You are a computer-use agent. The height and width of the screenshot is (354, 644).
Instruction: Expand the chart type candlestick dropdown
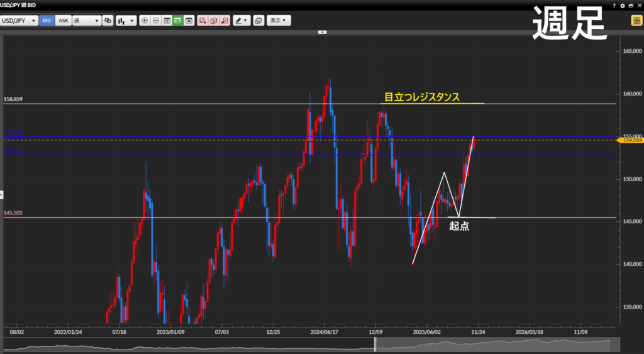click(126, 21)
